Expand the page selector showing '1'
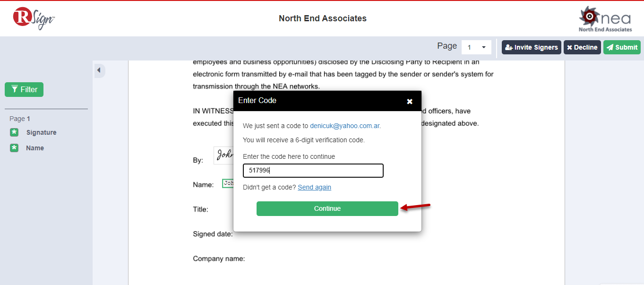Screen dimensions: 644x285 [x=476, y=47]
